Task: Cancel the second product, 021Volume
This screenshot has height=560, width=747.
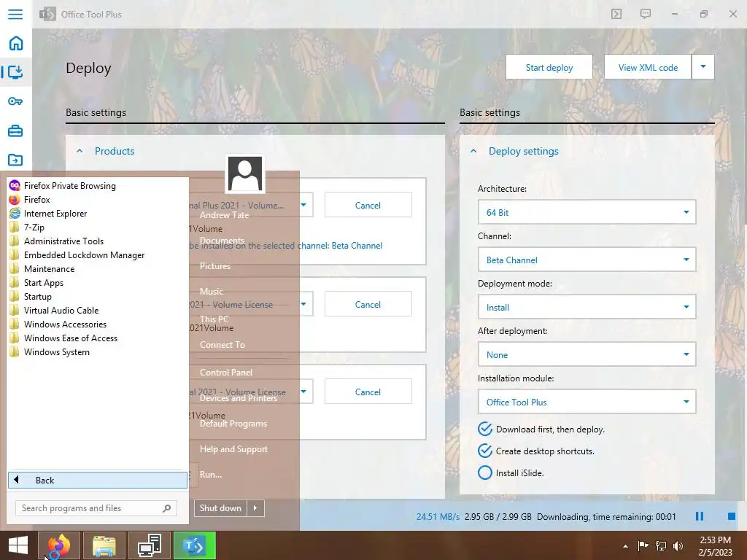Action: [368, 304]
